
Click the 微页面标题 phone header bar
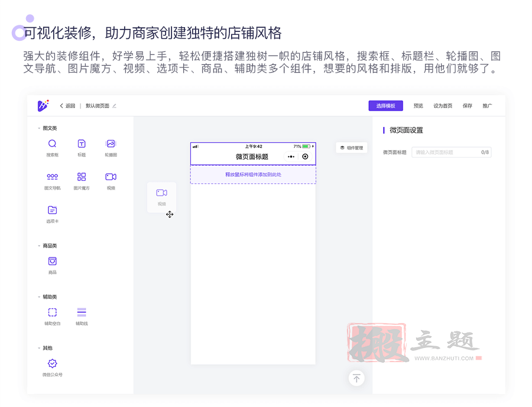point(253,154)
